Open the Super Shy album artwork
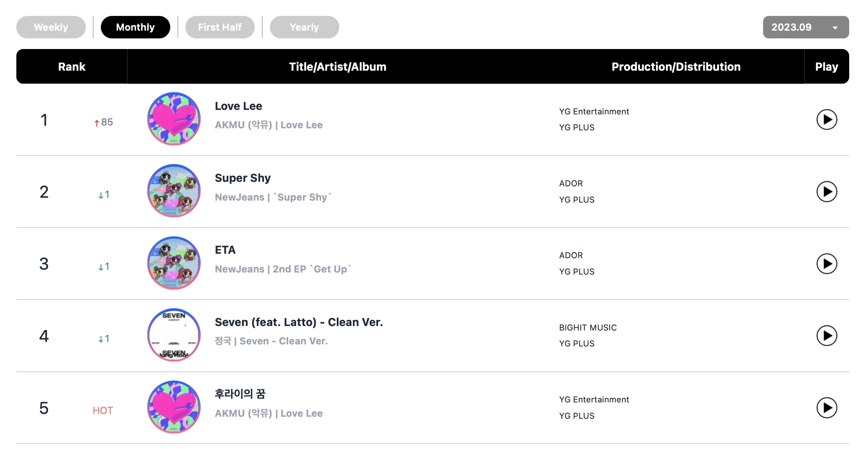 174,191
